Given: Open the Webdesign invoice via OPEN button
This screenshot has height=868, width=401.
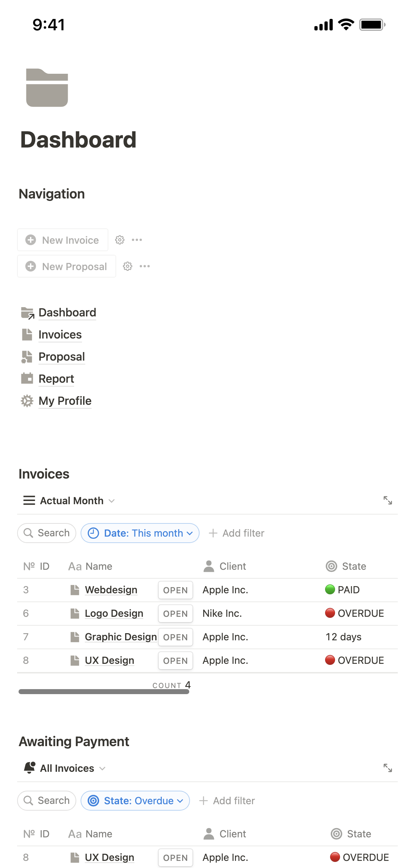Looking at the screenshot, I should [x=175, y=590].
